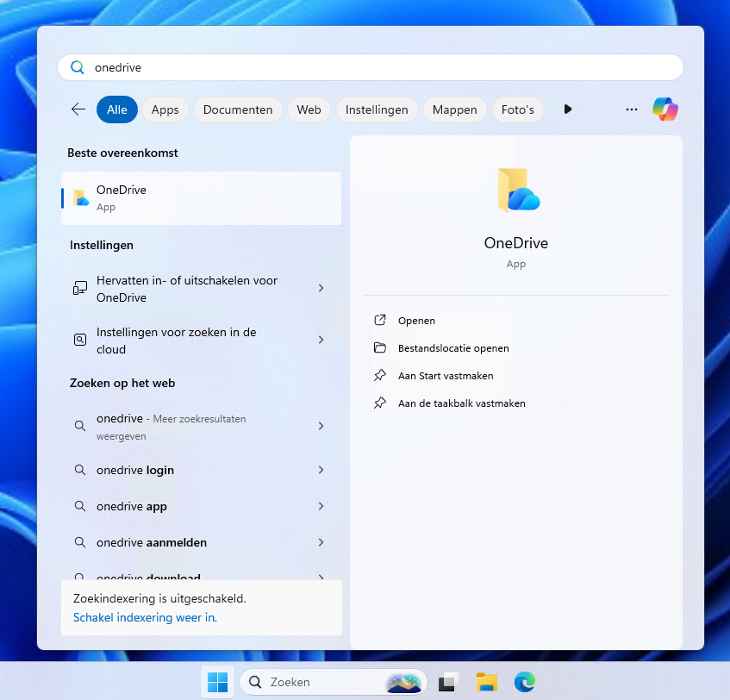Viewport: 730px width, 700px height.
Task: Click the pin icon for taakbalk vastmaken
Action: tap(380, 403)
